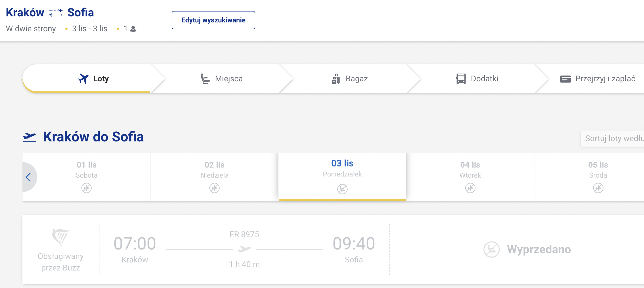
Task: Click the airplane icon in Loty step
Action: point(83,78)
